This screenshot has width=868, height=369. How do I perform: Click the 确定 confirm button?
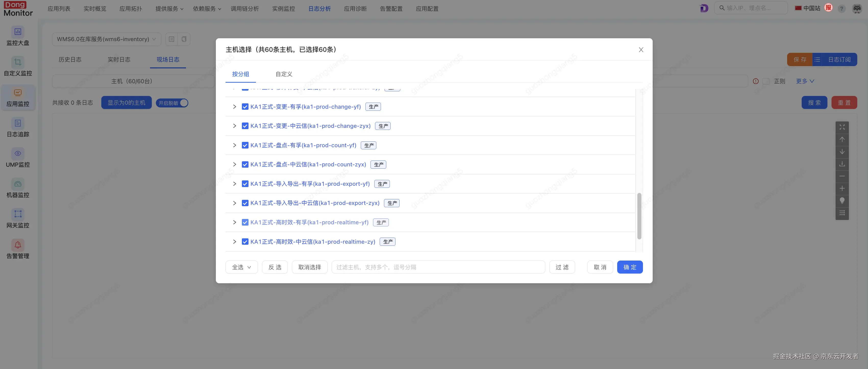pyautogui.click(x=629, y=267)
